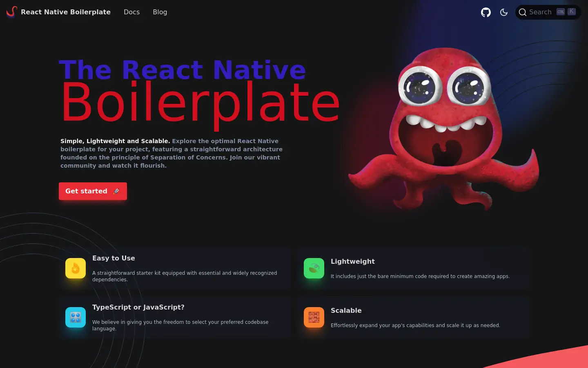Open the Blog menu item

160,12
